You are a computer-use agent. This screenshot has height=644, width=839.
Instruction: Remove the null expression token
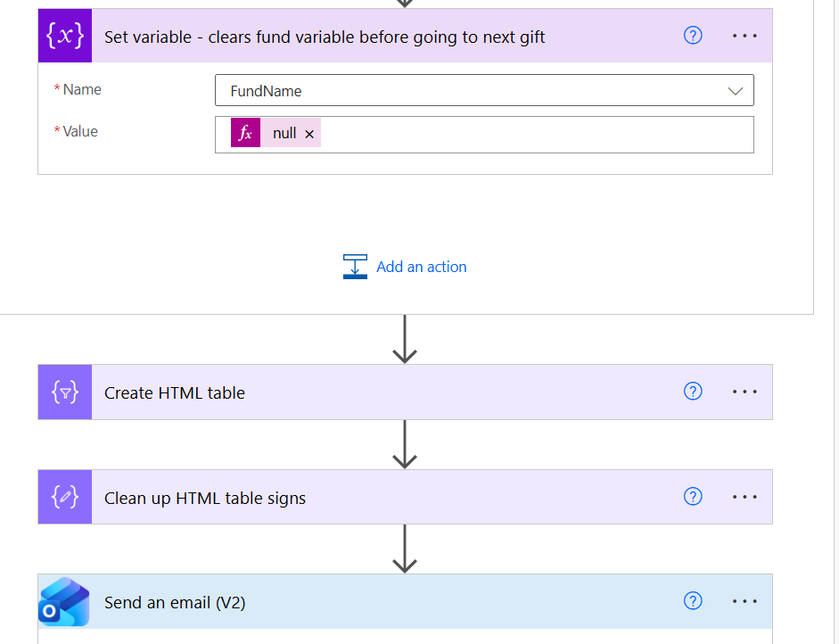(x=309, y=134)
